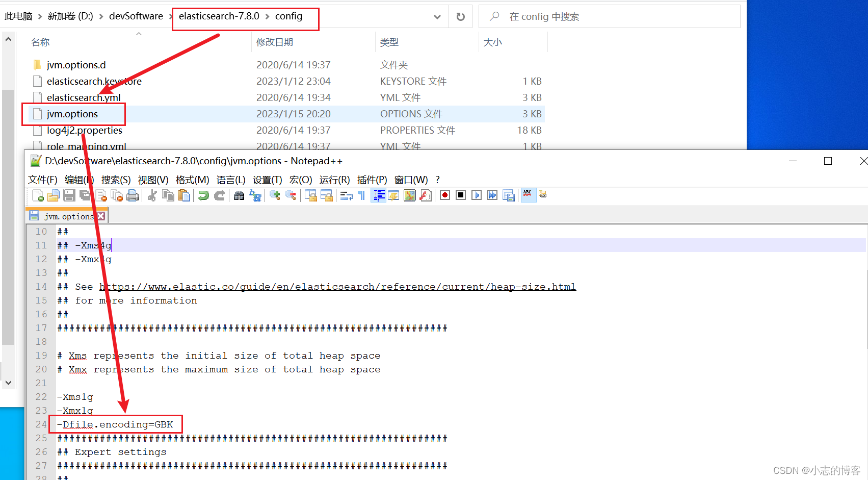The width and height of the screenshot is (868, 480).
Task: Open the 插件(P) menu
Action: click(372, 180)
